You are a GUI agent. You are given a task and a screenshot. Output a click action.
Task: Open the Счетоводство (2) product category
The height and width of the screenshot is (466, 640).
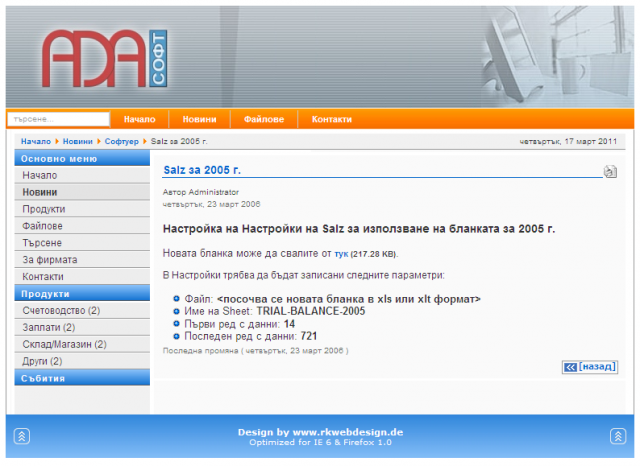tap(82, 311)
